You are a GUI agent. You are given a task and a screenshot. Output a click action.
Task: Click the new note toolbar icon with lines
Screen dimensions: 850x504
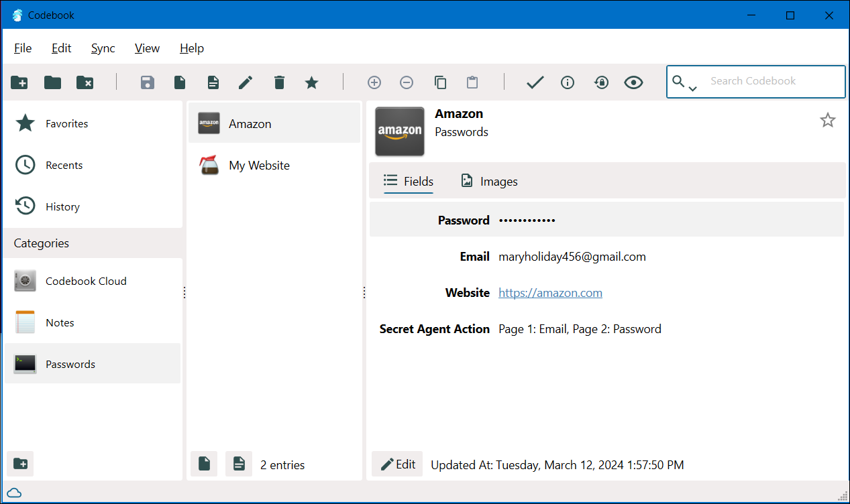[x=213, y=82]
